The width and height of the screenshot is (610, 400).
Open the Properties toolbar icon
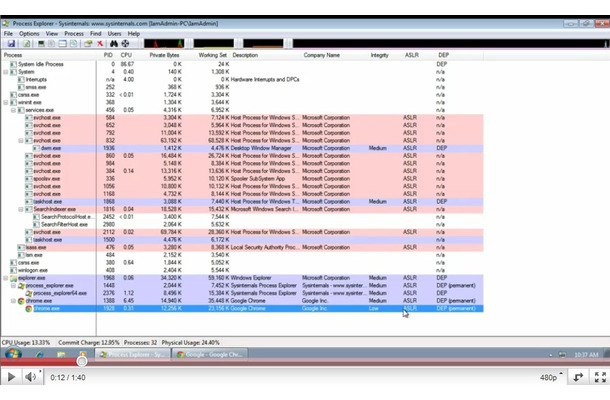point(88,44)
